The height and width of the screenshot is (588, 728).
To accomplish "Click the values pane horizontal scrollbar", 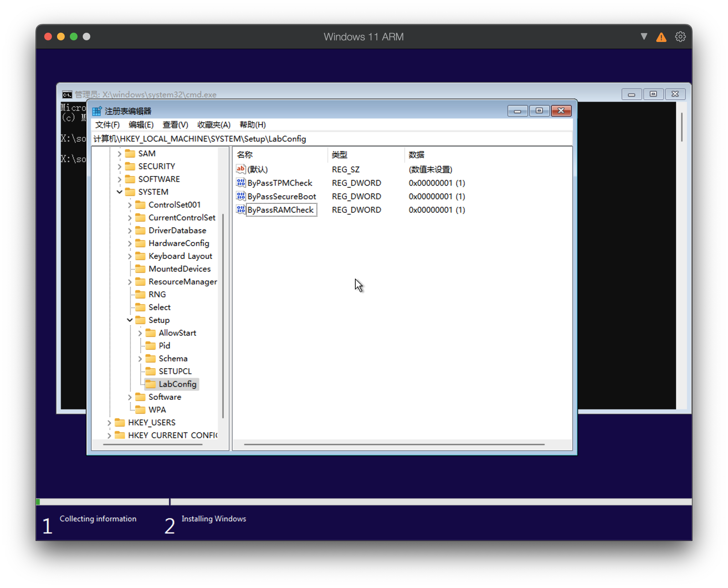I will [x=394, y=444].
